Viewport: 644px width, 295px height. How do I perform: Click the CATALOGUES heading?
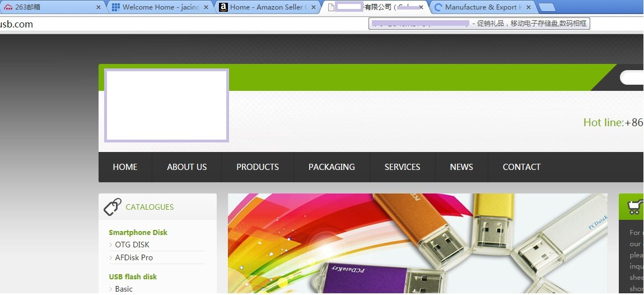150,207
